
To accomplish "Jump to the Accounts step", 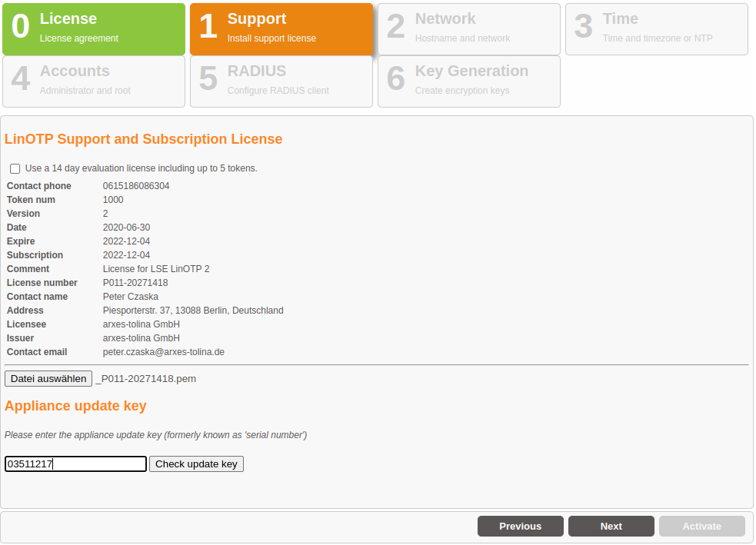I will point(94,81).
